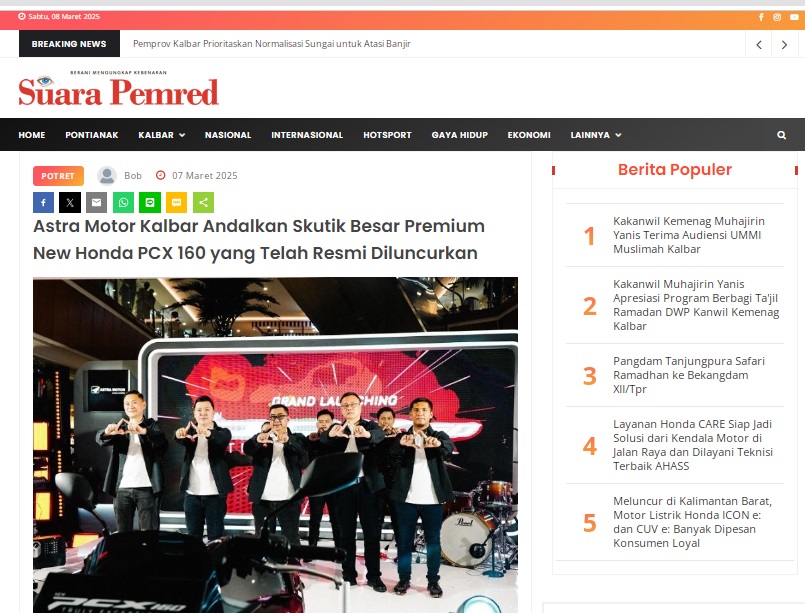Share article on WhatsApp
The image size is (805, 613).
pos(123,202)
